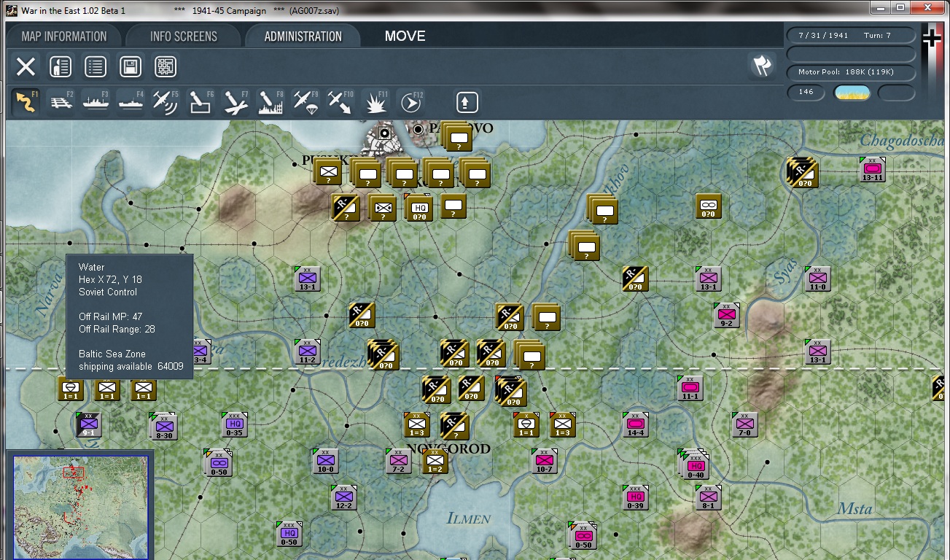
Task: Select the pink infantry unit 11-0
Action: tap(817, 279)
